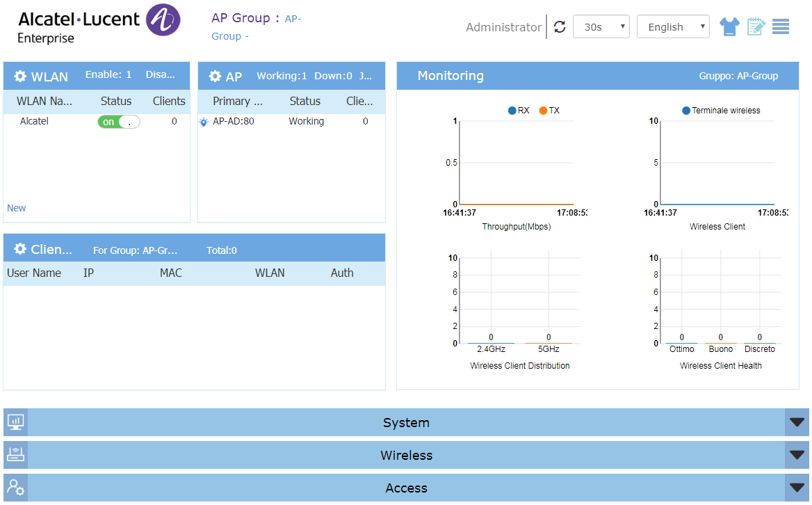
Task: Open the Access section bar
Action: (x=406, y=488)
